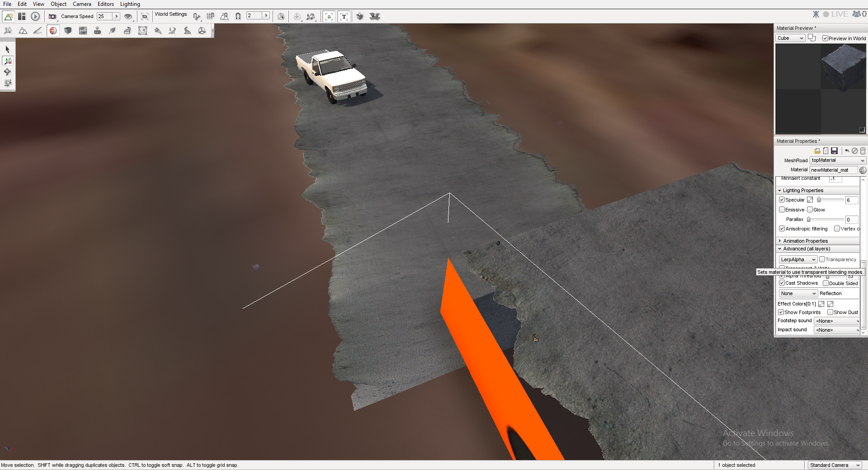Uncheck the Specular checkbox

pyautogui.click(x=782, y=200)
